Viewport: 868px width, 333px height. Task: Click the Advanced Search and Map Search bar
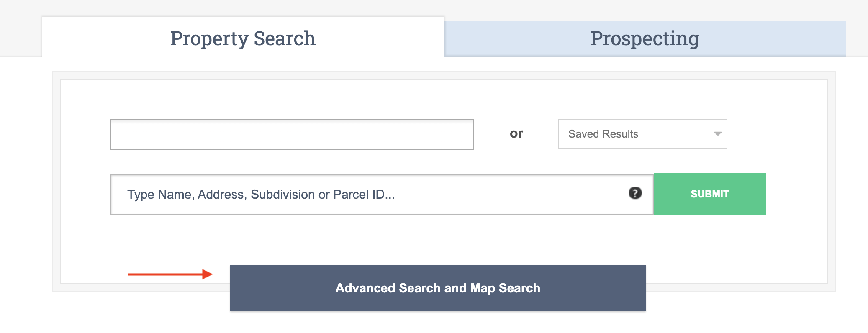(438, 288)
